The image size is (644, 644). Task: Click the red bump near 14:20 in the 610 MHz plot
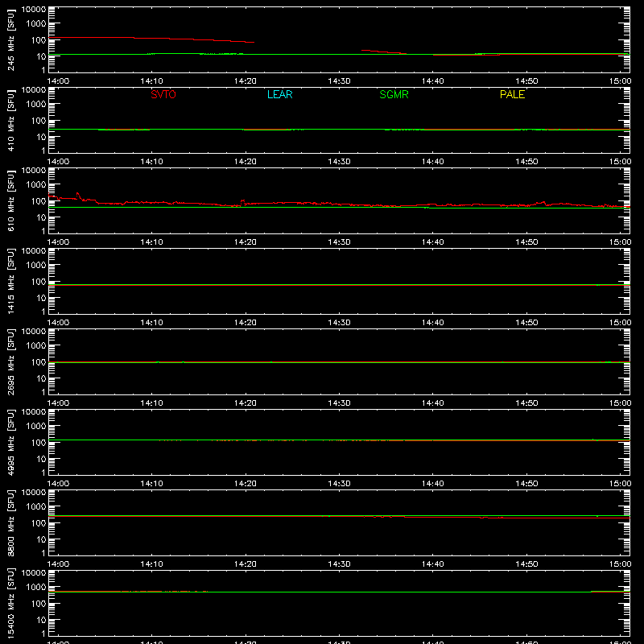tap(243, 202)
